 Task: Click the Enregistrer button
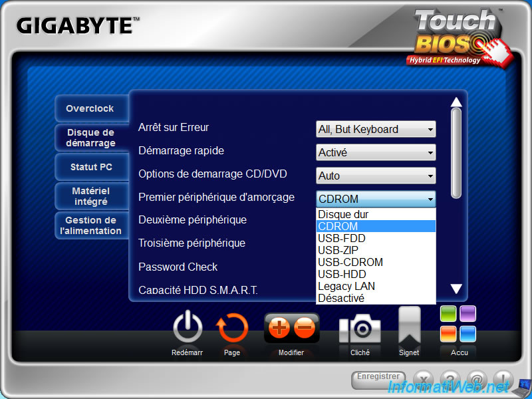point(378,379)
